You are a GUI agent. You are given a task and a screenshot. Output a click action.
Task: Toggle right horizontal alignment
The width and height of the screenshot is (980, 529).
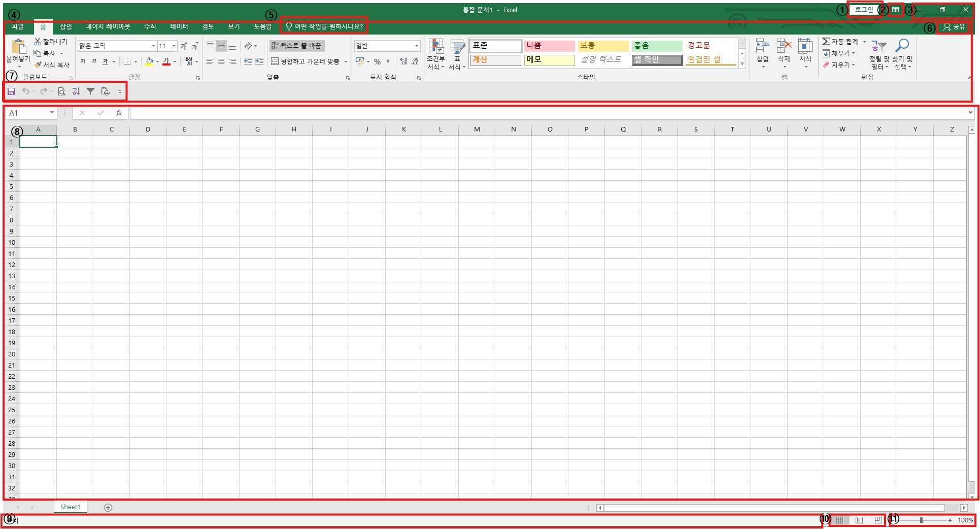tap(232, 61)
